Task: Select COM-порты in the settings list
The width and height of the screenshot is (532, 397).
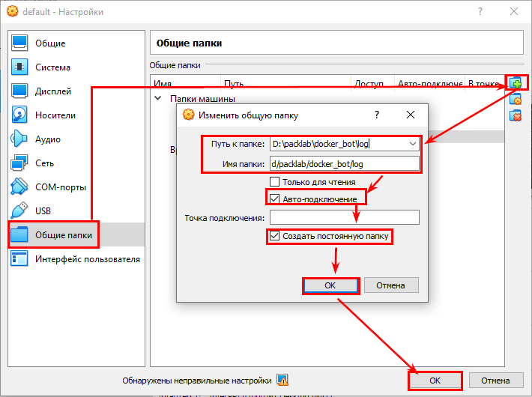Action: pyautogui.click(x=76, y=187)
